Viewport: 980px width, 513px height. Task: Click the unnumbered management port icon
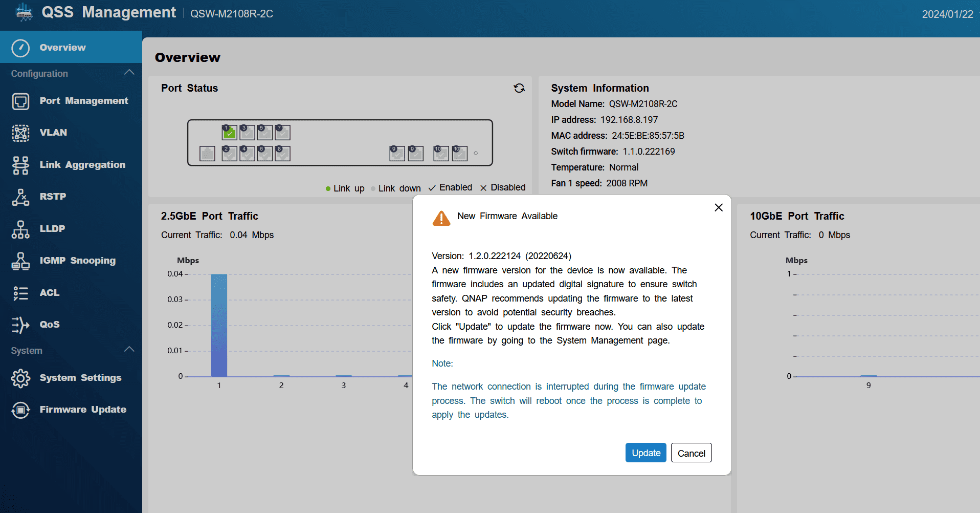pos(207,154)
